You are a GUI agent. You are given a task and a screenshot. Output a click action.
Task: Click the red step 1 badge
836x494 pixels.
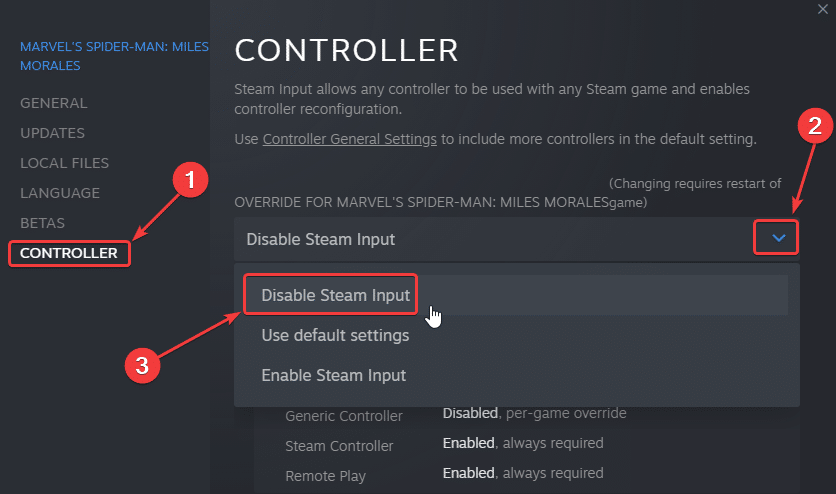coord(190,183)
